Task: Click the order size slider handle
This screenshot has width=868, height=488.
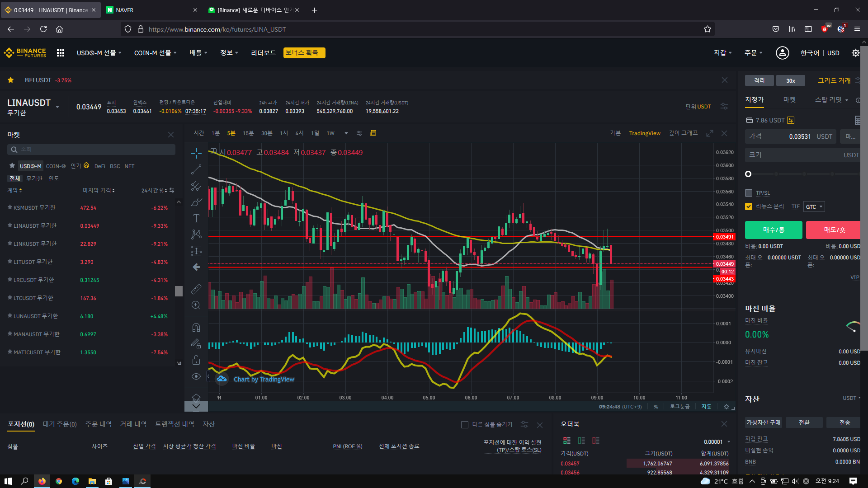Action: (748, 174)
